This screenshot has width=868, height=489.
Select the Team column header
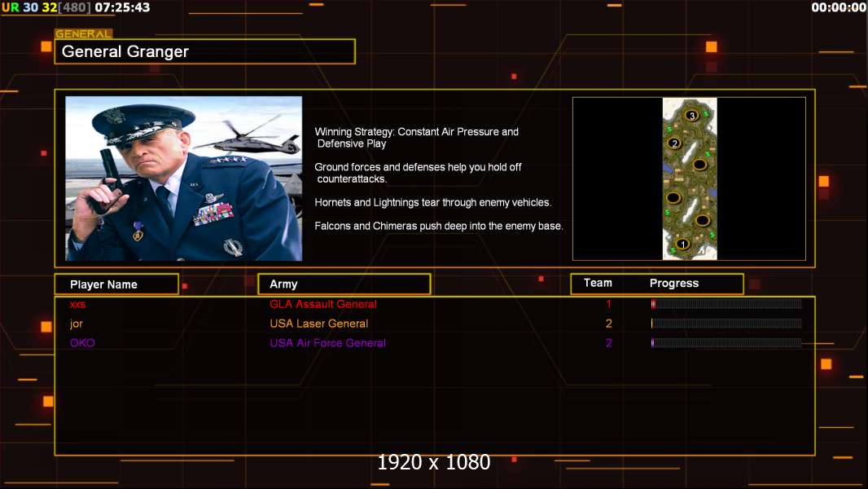(x=598, y=283)
